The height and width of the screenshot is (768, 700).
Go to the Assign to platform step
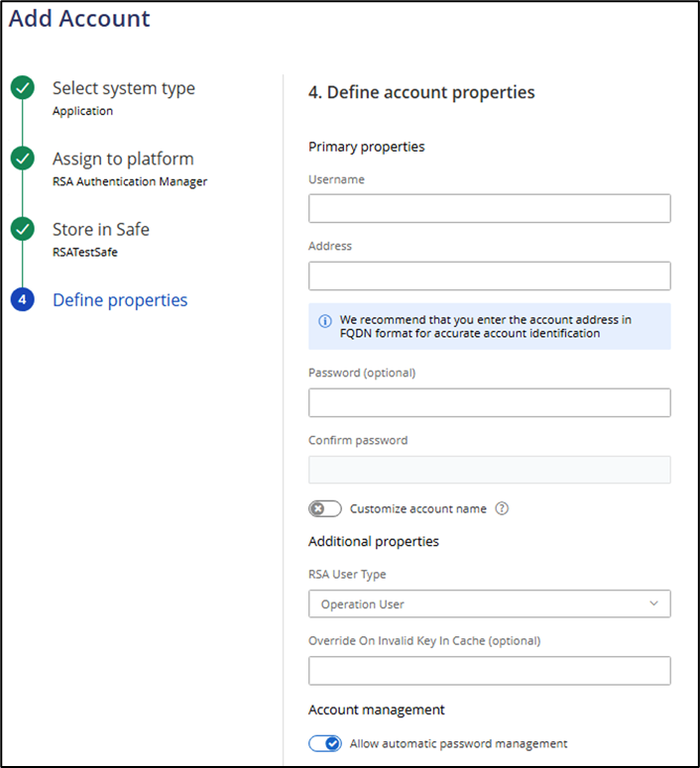click(x=123, y=159)
